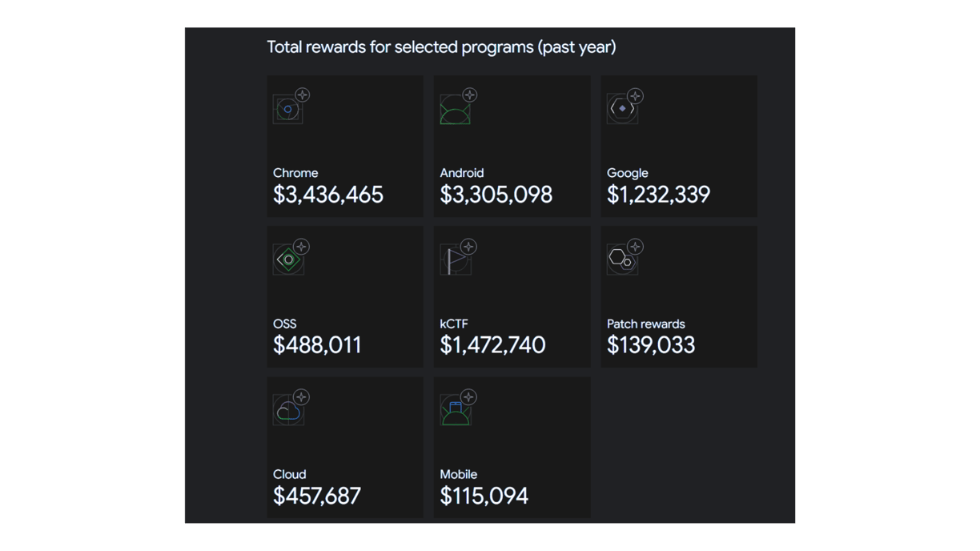980x551 pixels.
Task: Click the $1,232,339 Google reward amount
Action: (659, 195)
